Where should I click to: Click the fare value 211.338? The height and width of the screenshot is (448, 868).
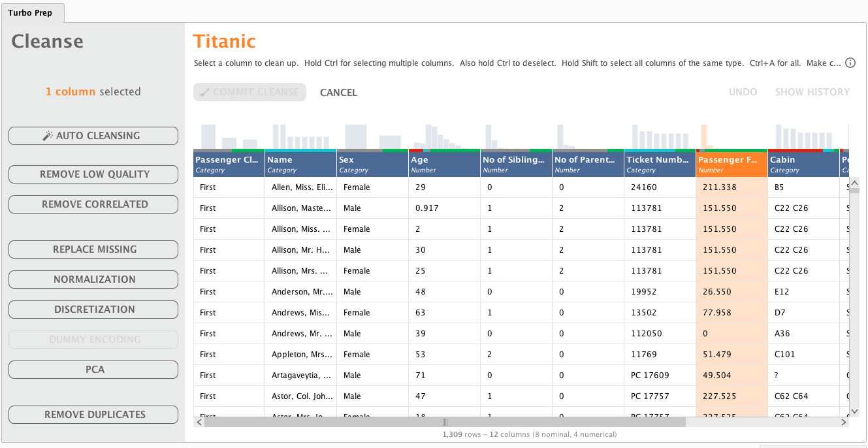(x=731, y=187)
